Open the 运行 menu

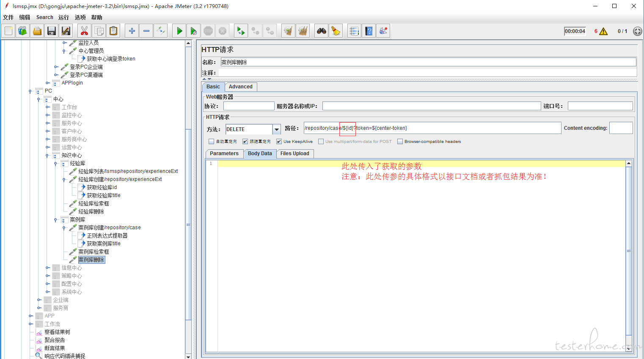click(63, 17)
